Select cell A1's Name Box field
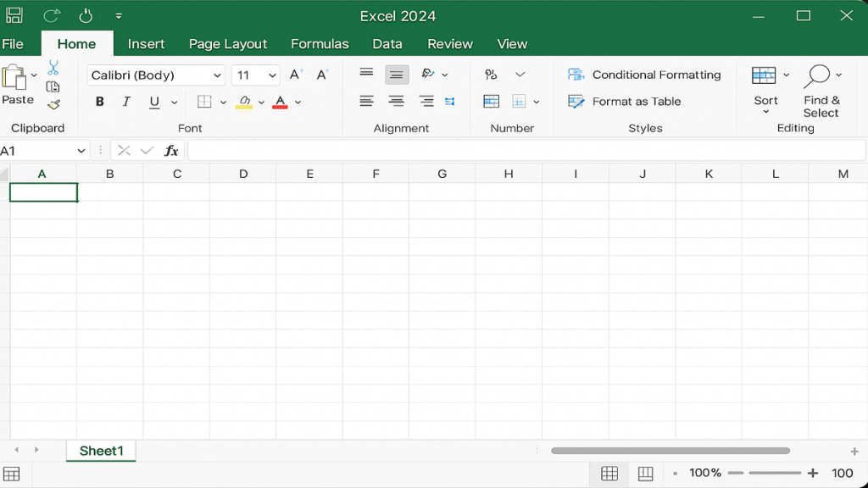 click(38, 150)
